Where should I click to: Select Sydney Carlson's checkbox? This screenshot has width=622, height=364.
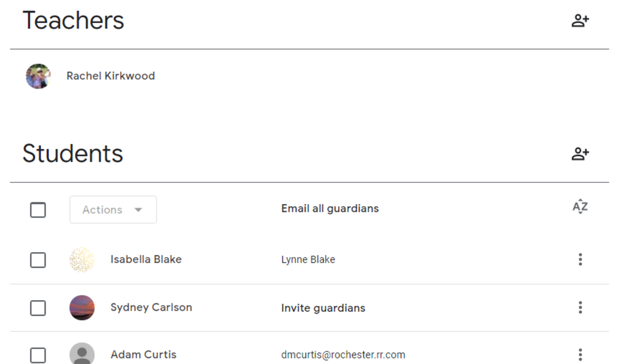(x=38, y=308)
